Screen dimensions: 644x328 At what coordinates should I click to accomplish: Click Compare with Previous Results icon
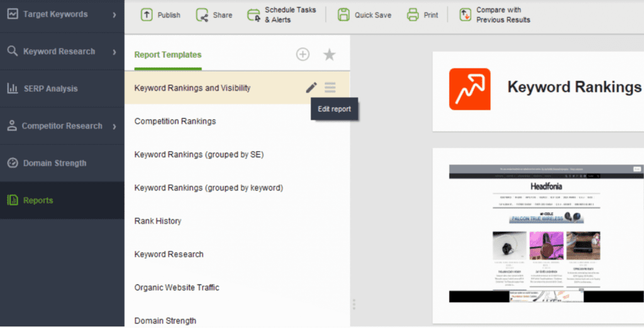[465, 15]
